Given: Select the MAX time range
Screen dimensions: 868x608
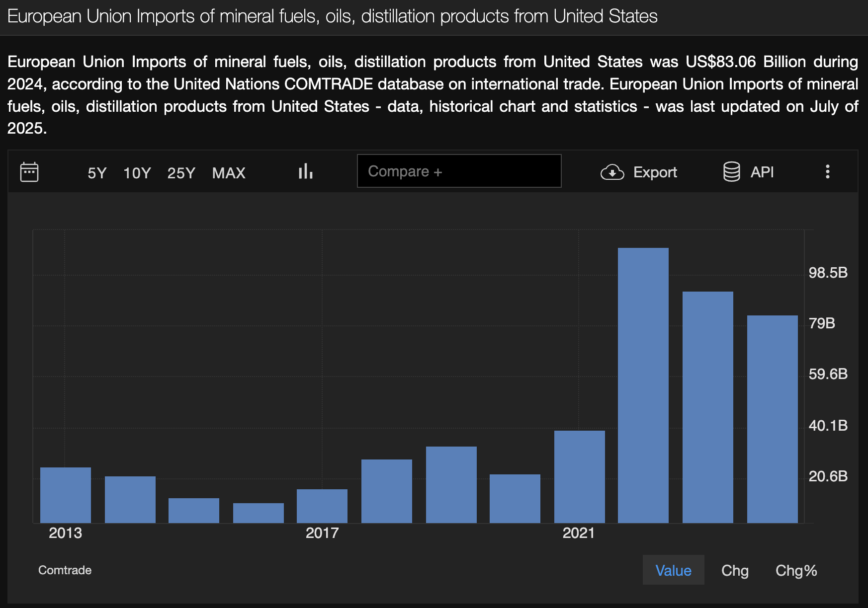Looking at the screenshot, I should pos(229,173).
